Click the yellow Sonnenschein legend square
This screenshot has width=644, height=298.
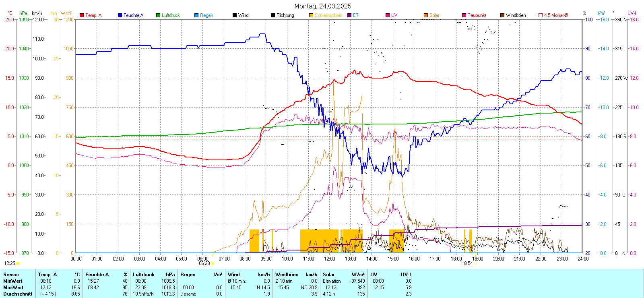click(x=311, y=15)
